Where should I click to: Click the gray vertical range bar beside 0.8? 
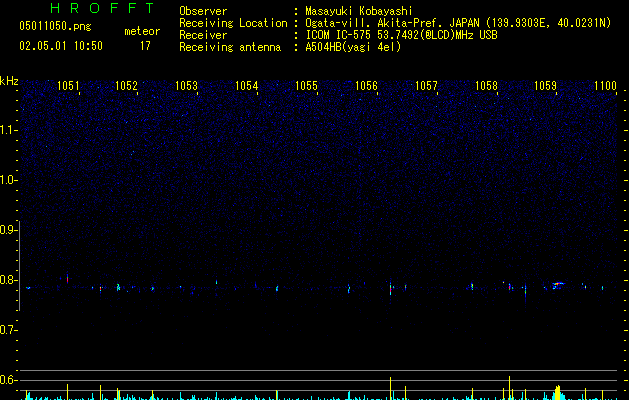[20, 266]
